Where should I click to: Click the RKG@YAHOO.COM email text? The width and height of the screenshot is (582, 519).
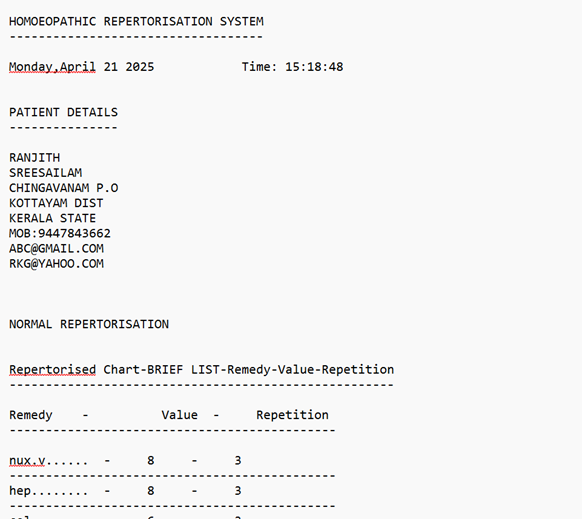tap(56, 264)
